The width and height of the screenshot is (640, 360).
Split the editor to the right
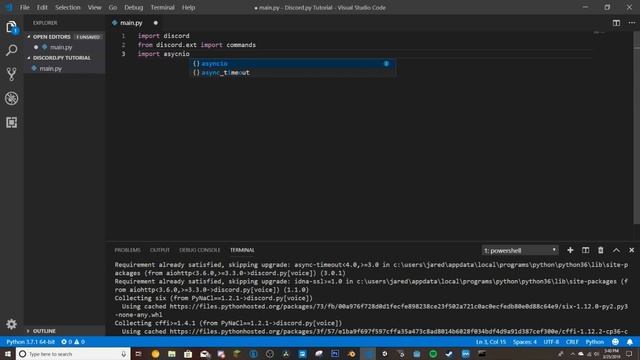click(x=616, y=23)
